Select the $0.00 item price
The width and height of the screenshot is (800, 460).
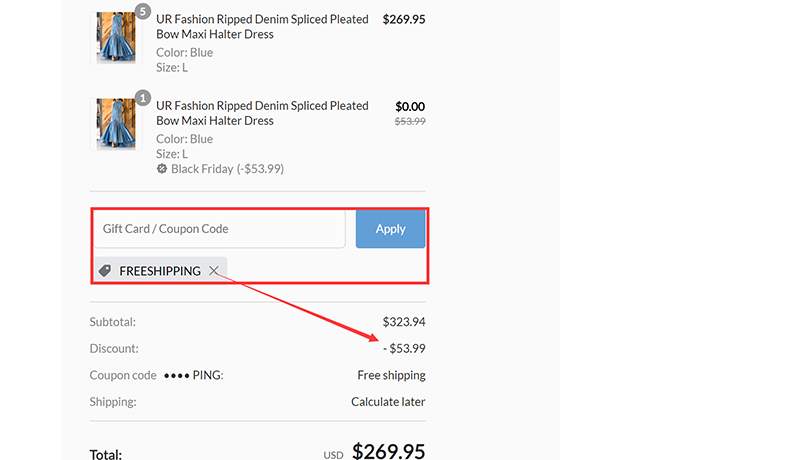click(x=410, y=106)
